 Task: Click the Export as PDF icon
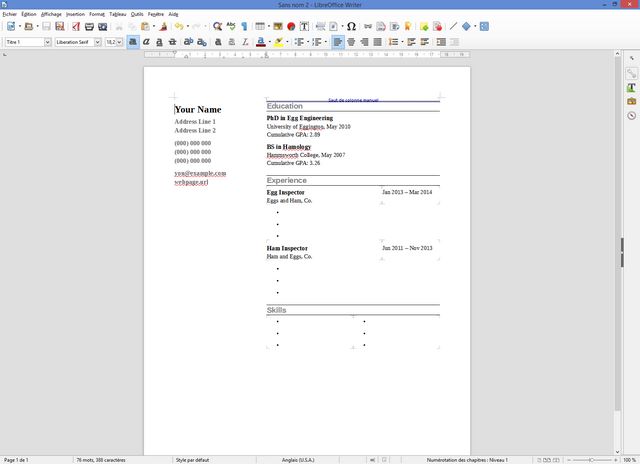pos(75,26)
